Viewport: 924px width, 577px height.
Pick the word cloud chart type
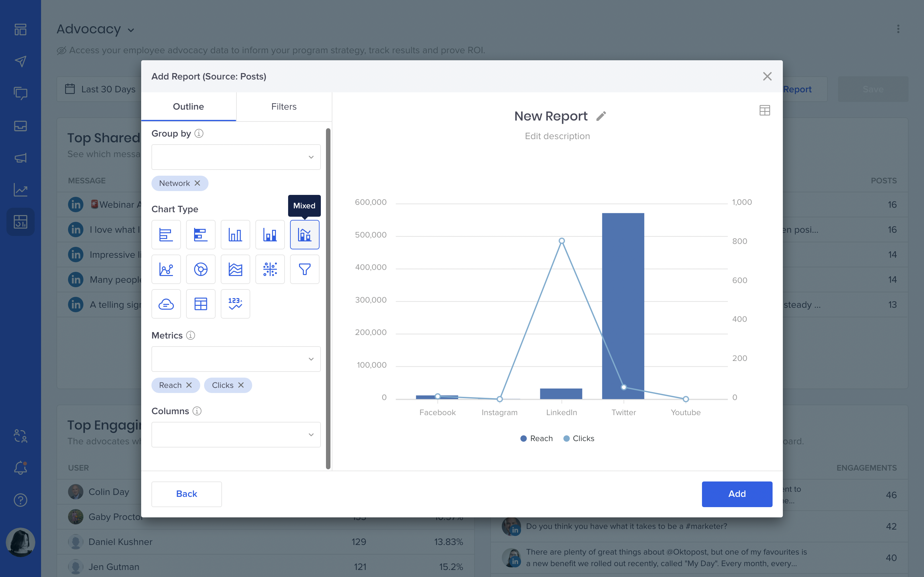[166, 304]
